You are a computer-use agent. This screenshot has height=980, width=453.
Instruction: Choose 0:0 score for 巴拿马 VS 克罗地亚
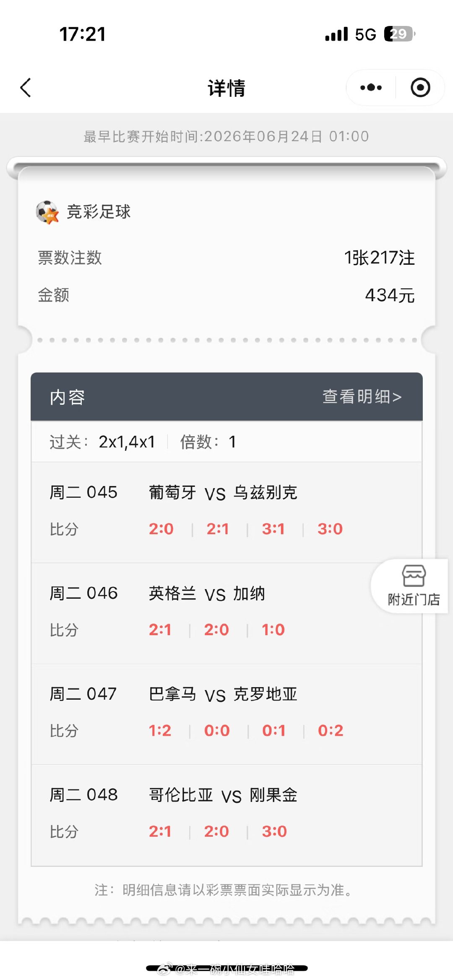[217, 731]
